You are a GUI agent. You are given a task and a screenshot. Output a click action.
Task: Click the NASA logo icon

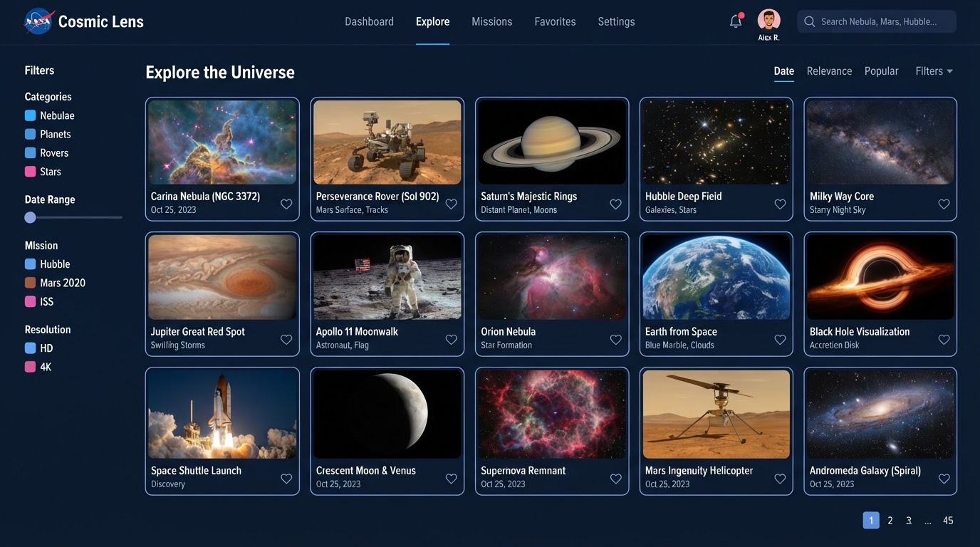38,21
